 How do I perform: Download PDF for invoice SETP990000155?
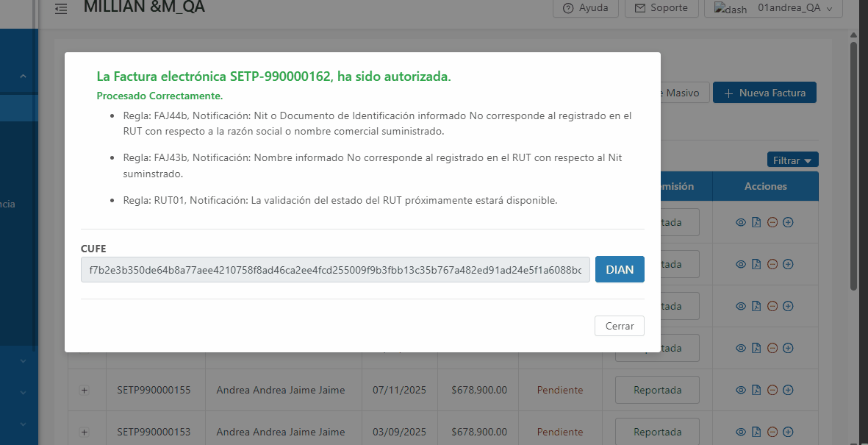click(756, 390)
